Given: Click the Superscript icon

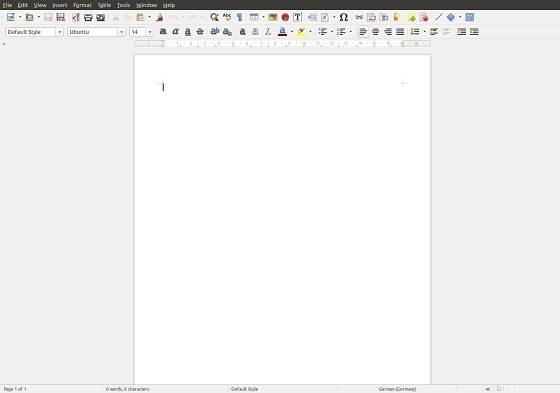Looking at the screenshot, I should pos(215,32).
